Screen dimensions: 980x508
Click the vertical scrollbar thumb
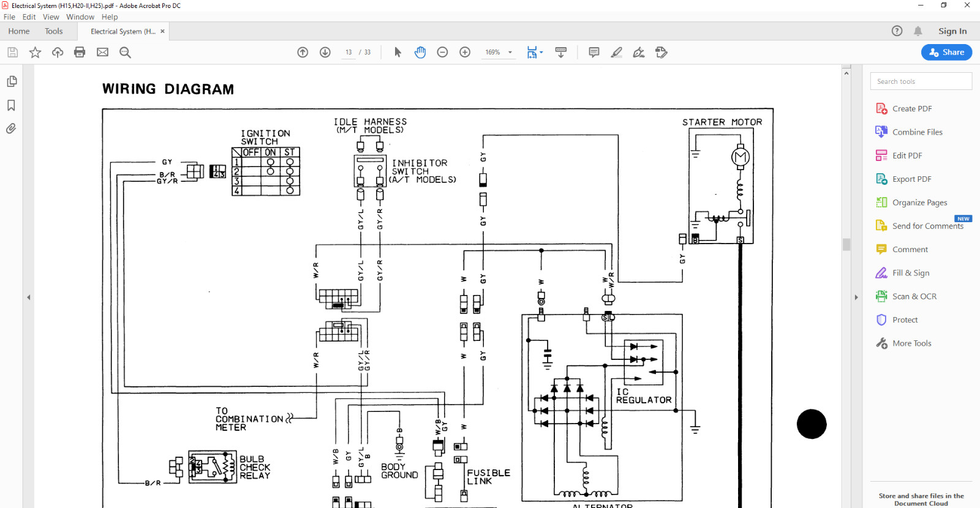tap(846, 245)
